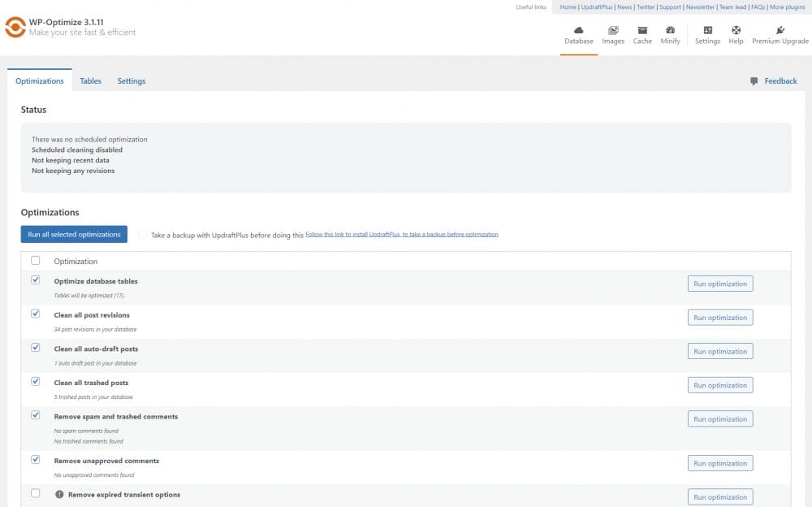This screenshot has height=507, width=812.
Task: Go to the Cache icon
Action: [642, 30]
